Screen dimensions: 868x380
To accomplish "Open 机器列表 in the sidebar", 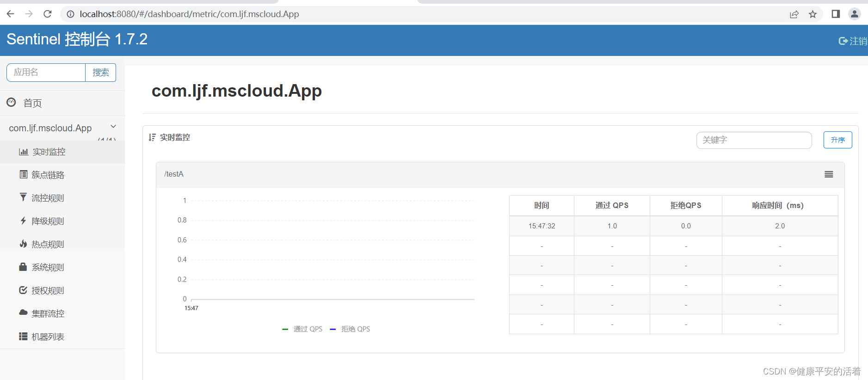I will tap(62, 337).
